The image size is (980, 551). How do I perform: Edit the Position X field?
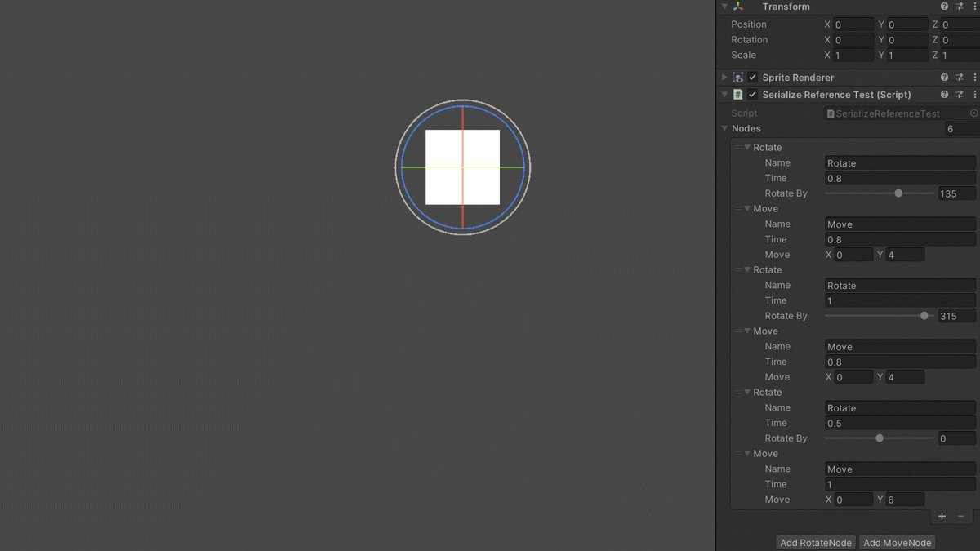853,25
